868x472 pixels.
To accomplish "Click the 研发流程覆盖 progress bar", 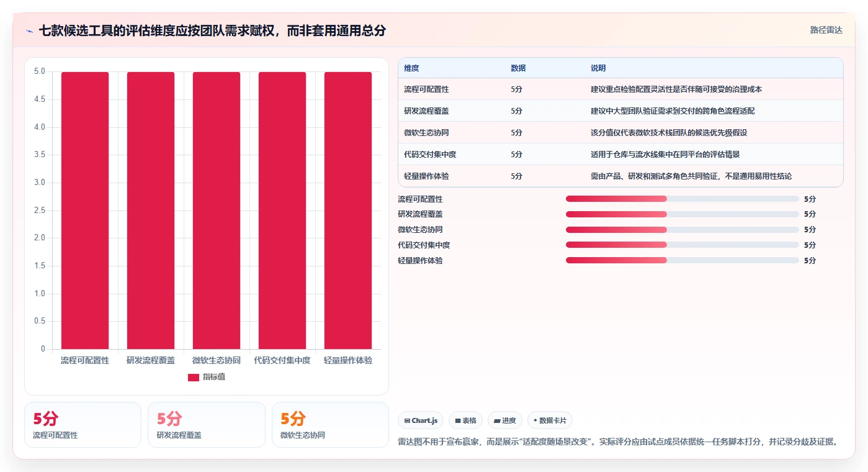I will tap(682, 214).
